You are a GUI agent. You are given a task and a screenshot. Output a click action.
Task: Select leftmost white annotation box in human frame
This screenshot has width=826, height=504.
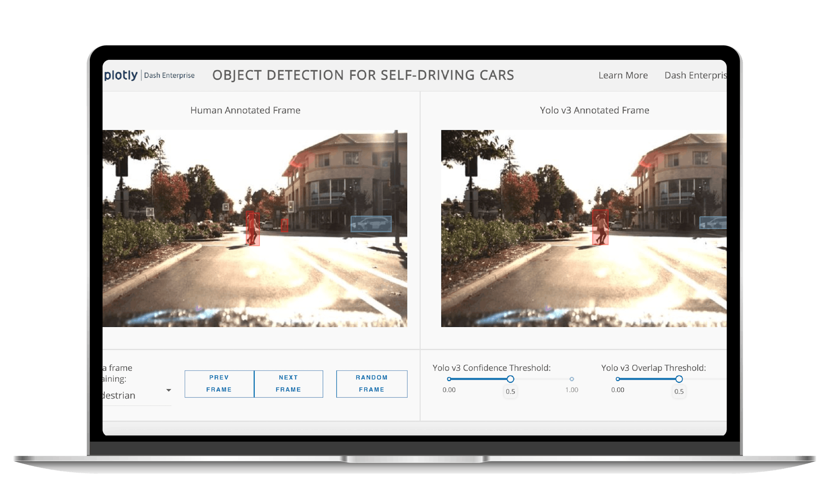pos(150,212)
